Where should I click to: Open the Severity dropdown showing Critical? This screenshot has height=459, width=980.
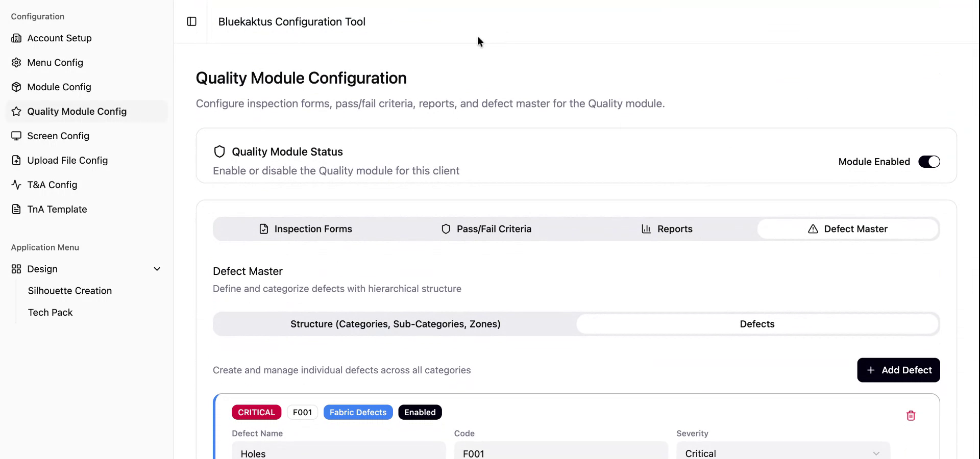(x=783, y=453)
